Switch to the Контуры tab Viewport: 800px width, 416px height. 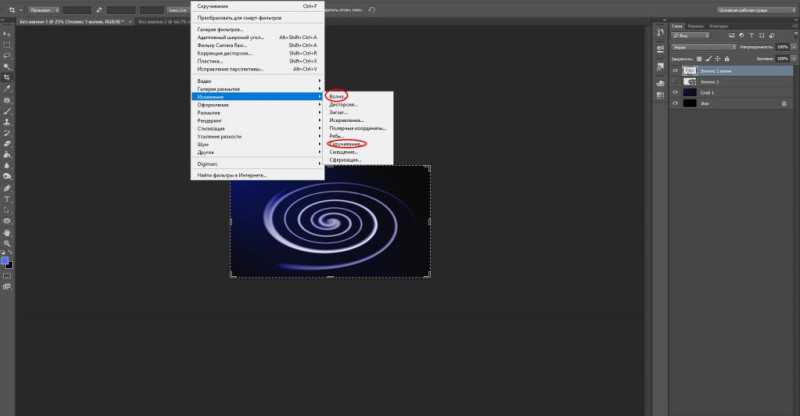(718, 26)
